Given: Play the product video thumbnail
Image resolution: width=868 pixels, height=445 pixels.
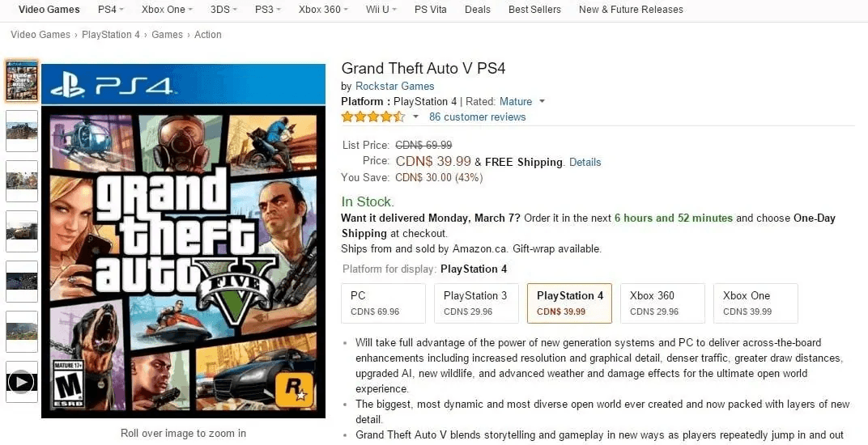Looking at the screenshot, I should [x=22, y=382].
